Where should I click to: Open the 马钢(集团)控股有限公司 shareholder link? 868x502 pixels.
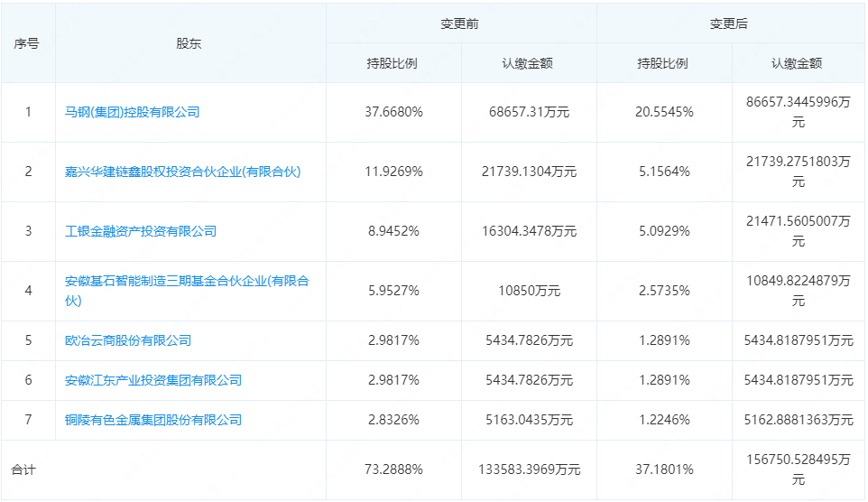[x=132, y=113]
